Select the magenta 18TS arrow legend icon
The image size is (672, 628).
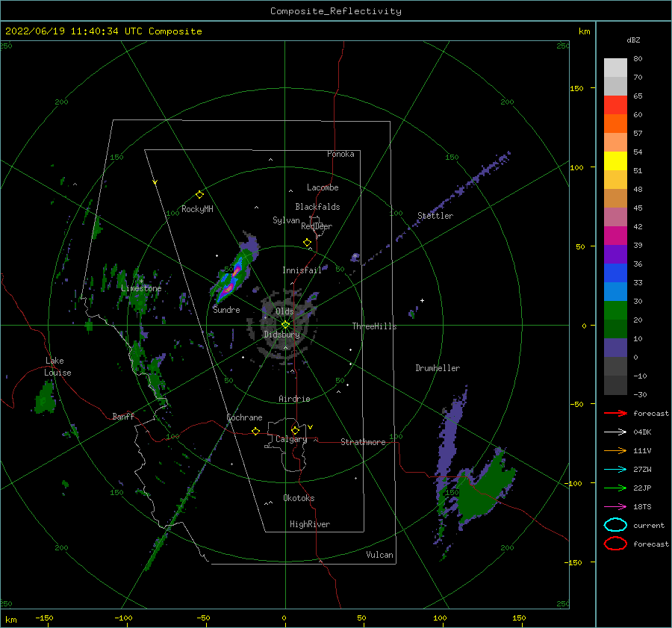615,507
